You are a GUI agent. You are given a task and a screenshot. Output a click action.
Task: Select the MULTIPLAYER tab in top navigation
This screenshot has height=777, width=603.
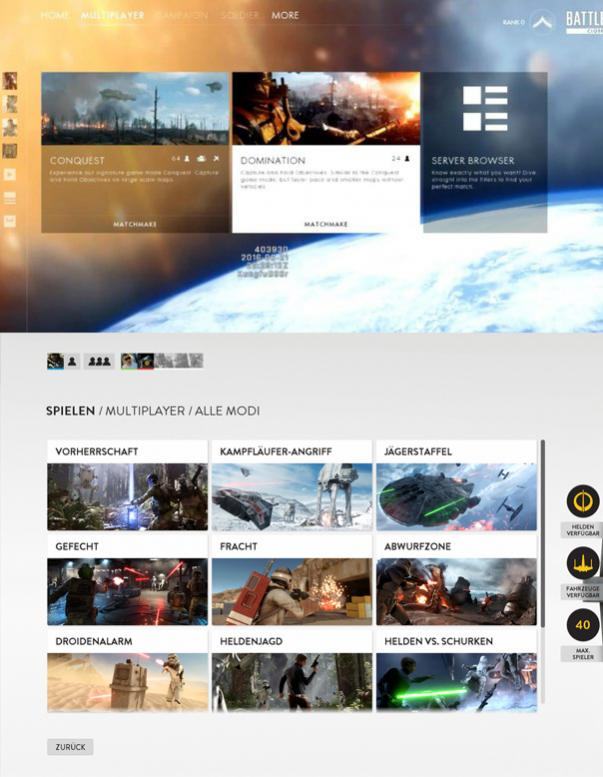click(x=112, y=15)
